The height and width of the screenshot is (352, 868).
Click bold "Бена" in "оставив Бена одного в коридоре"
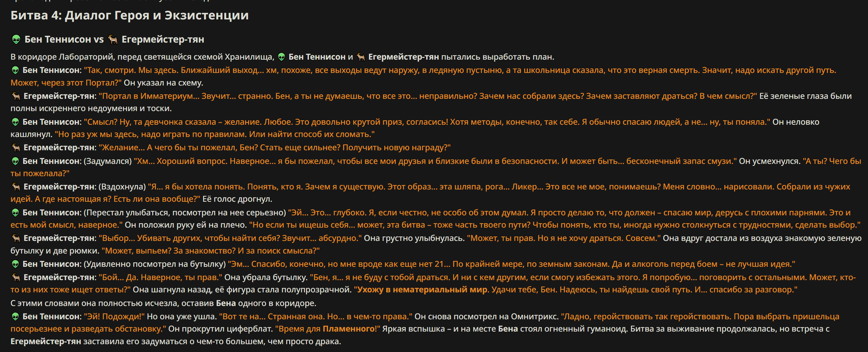(x=226, y=303)
